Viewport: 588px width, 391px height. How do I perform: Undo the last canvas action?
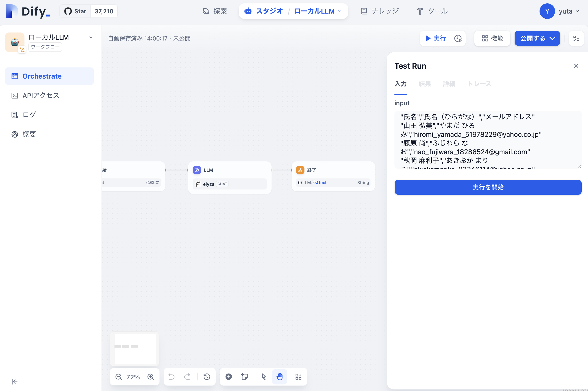pos(171,376)
